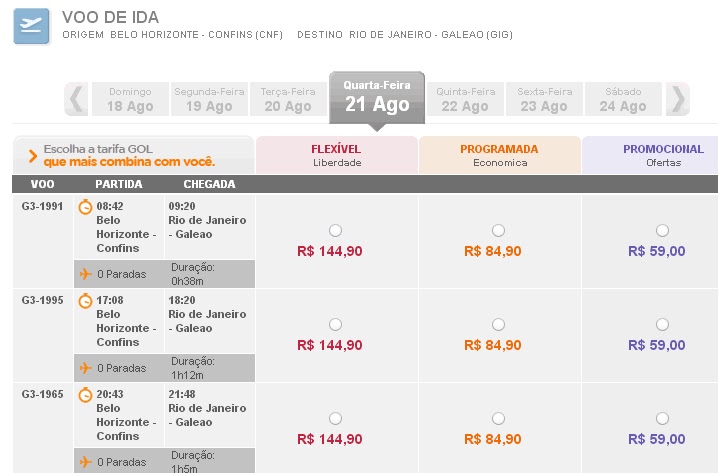Switch to Quinta-Feira 22 Ago tab
The image size is (719, 473).
click(x=465, y=100)
